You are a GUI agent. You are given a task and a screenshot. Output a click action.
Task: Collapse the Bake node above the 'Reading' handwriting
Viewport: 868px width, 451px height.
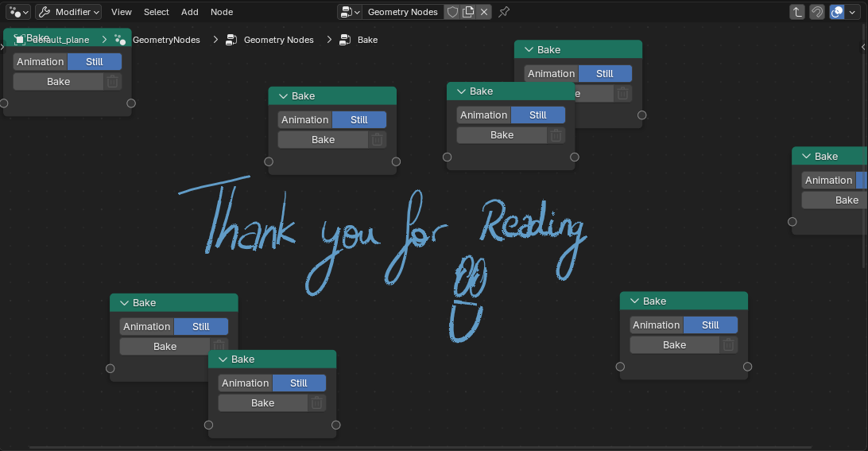click(461, 91)
